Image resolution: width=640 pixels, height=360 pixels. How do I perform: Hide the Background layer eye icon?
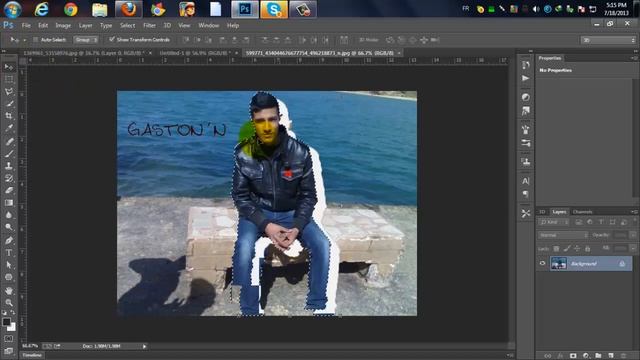point(542,263)
